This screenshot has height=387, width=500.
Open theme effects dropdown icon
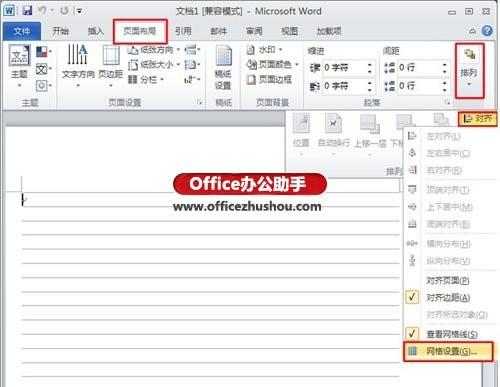point(43,86)
